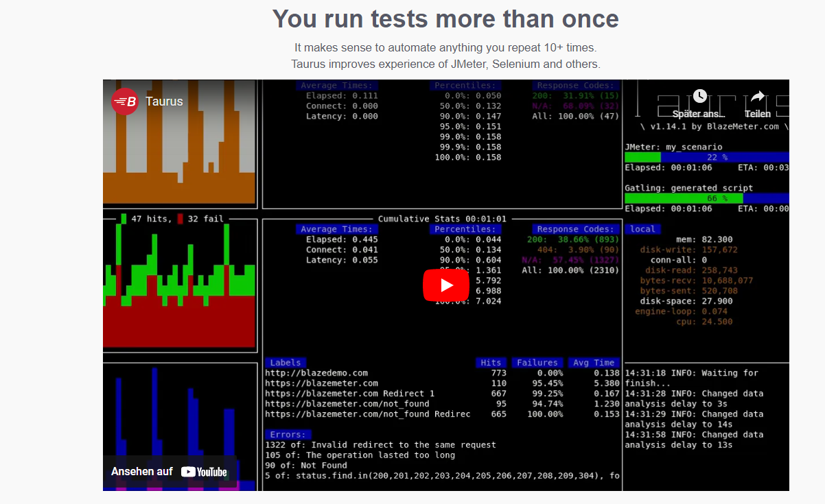Viewport: 825px width, 504px height.
Task: Click the BlazeMeter channel avatar icon
Action: pos(125,101)
